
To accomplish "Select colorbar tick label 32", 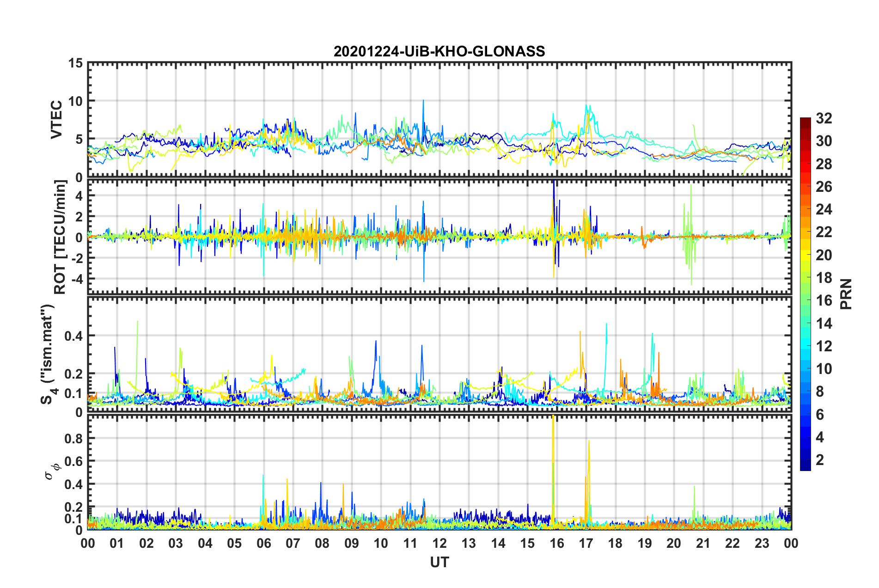I will coord(824,118).
